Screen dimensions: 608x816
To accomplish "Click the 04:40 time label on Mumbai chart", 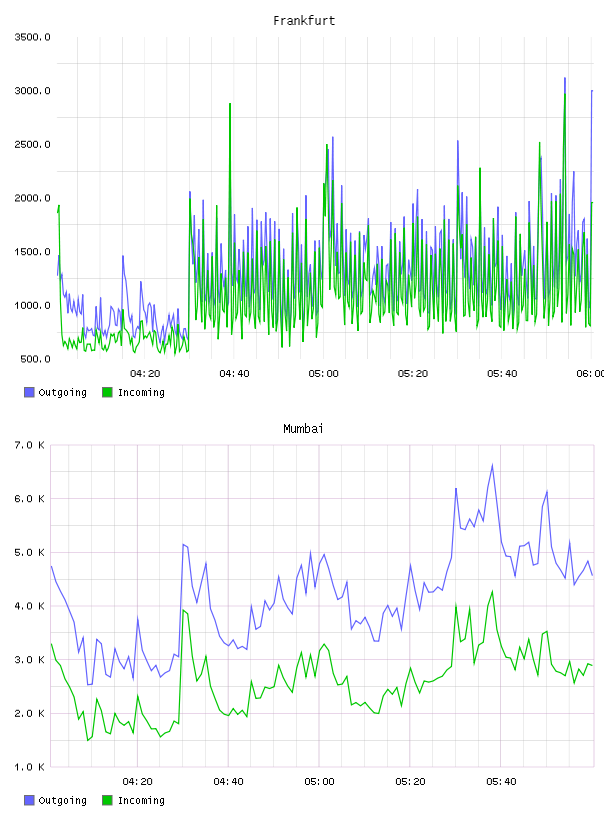I will [229, 781].
